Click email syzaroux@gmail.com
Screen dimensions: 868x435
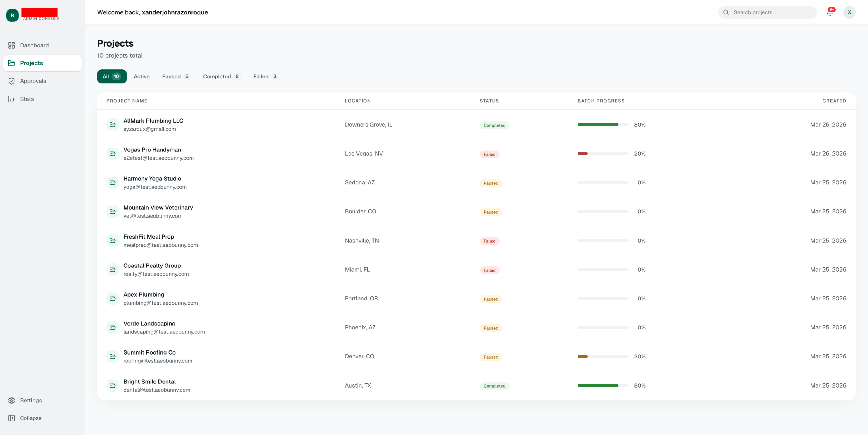click(x=150, y=129)
